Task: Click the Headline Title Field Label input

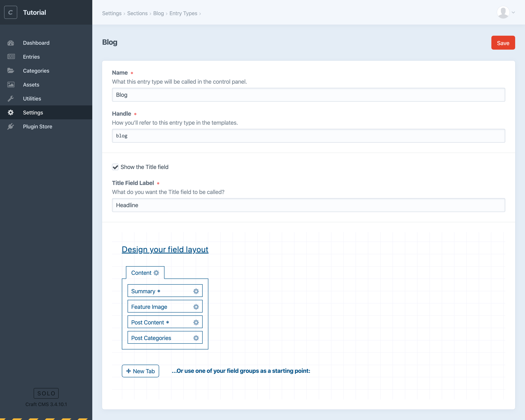Action: (x=309, y=205)
